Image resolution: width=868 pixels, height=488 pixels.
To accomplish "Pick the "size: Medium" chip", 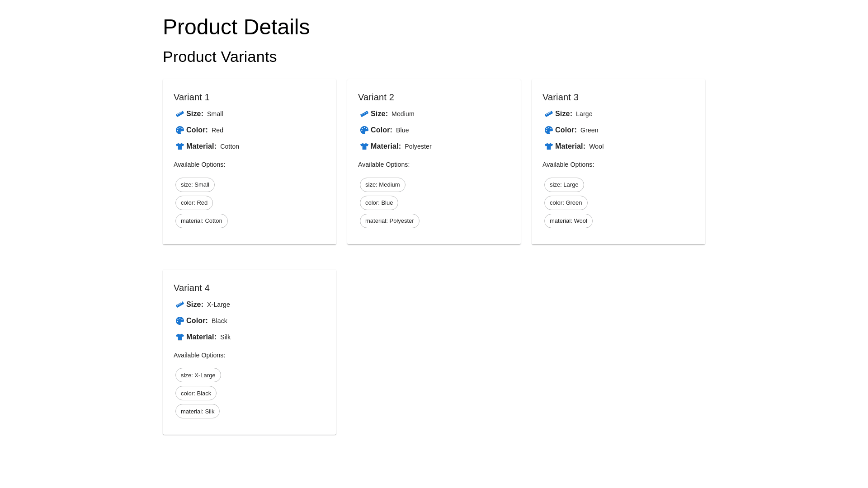I will (x=382, y=185).
